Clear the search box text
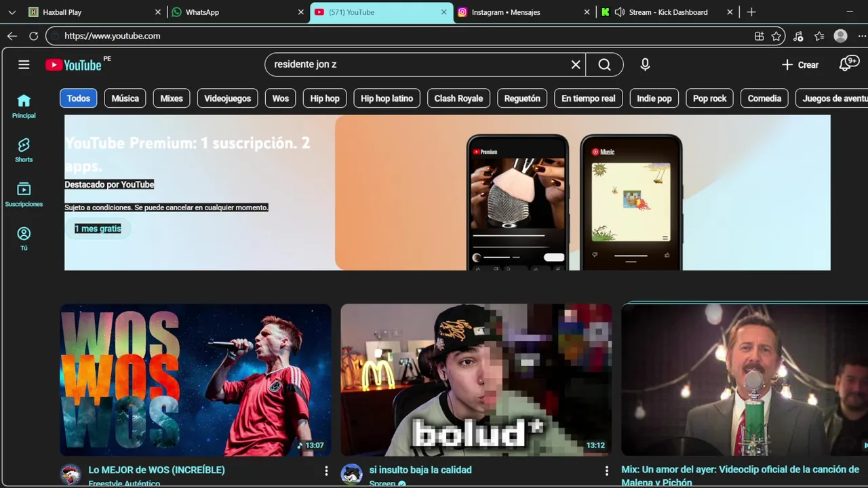This screenshot has height=488, width=868. point(576,65)
